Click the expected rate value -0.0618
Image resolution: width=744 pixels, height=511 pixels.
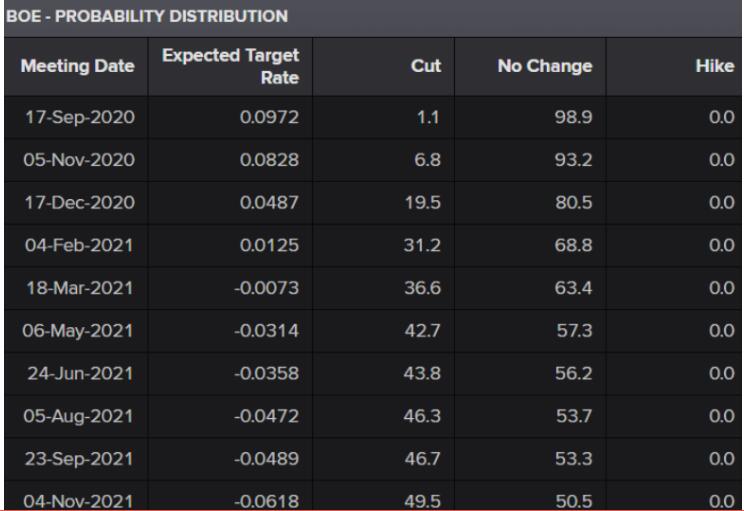tap(267, 501)
